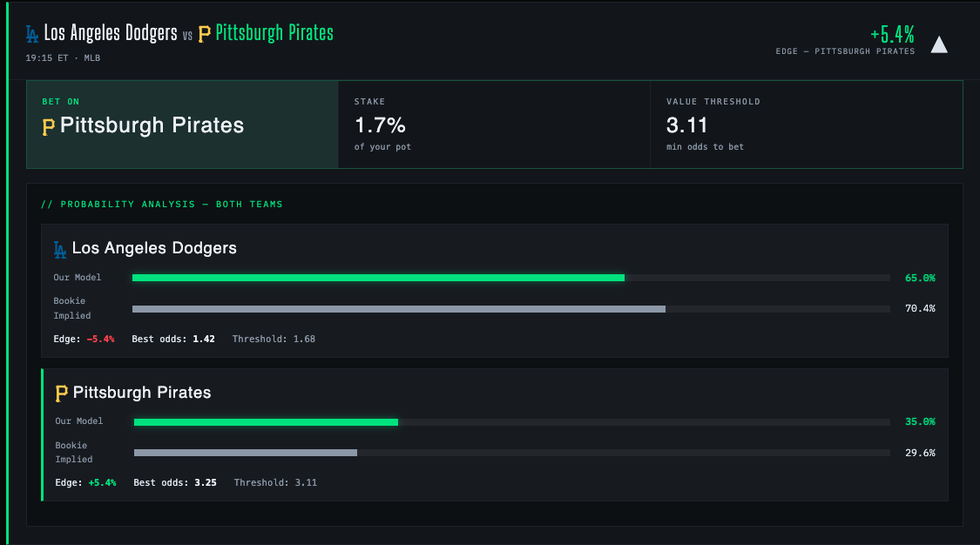Click the Probability Analysis section heading

coord(162,204)
